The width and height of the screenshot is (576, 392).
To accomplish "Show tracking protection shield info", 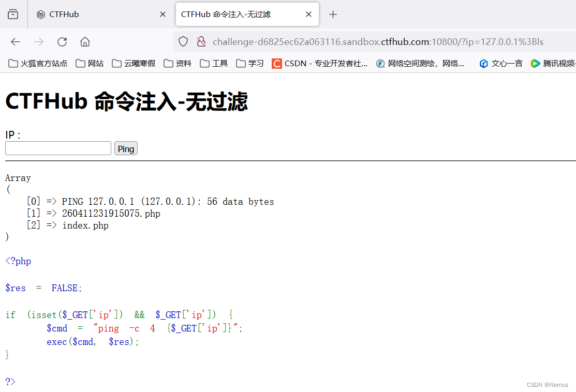I will point(183,42).
